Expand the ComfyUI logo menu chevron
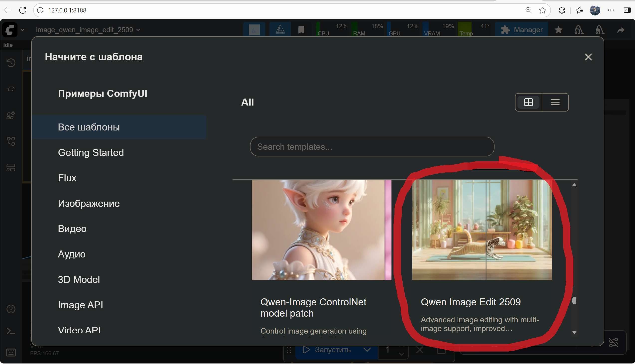Screen dimensions: 635x364 coord(22,30)
